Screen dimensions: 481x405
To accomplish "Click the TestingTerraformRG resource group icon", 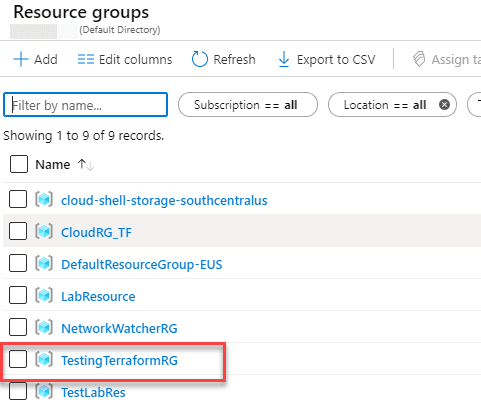I will pyautogui.click(x=44, y=359).
